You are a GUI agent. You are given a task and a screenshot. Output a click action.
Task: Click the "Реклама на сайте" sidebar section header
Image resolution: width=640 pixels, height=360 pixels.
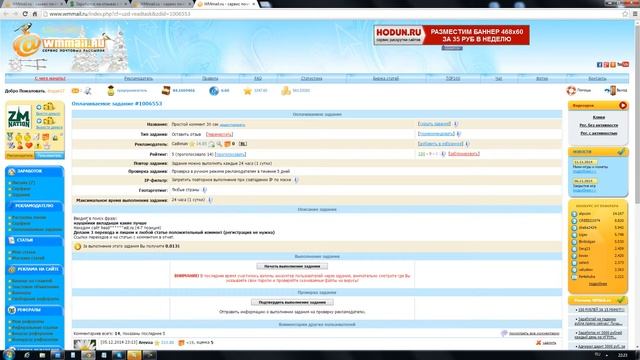tap(34, 269)
